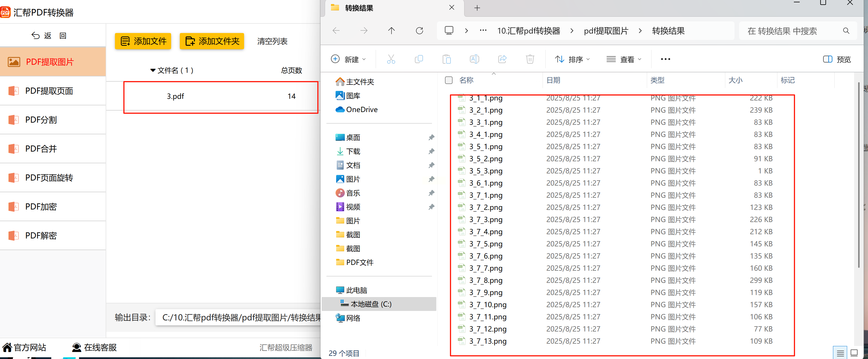Click the paste clipboard icon in toolbar
Screen dimensions: 868x359
pyautogui.click(x=446, y=59)
